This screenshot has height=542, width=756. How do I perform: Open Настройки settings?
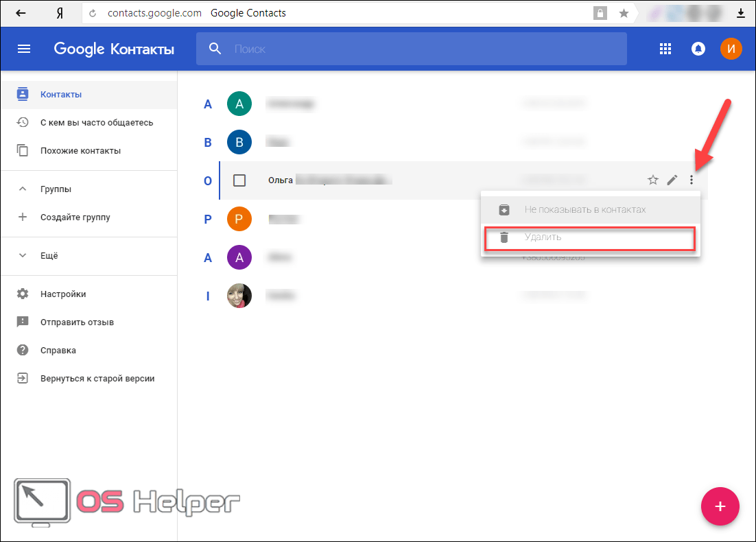click(x=62, y=294)
